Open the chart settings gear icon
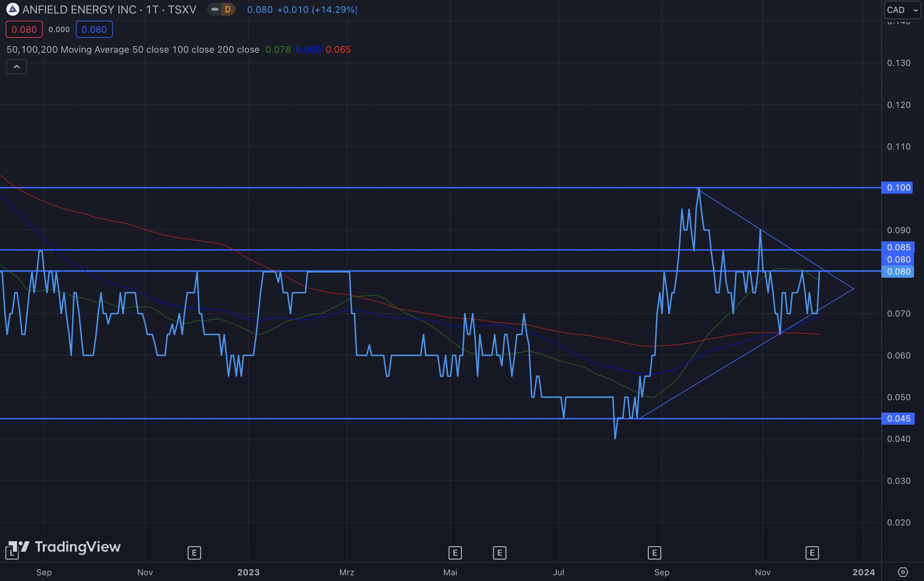Viewport: 924px width, 581px height. pyautogui.click(x=903, y=572)
